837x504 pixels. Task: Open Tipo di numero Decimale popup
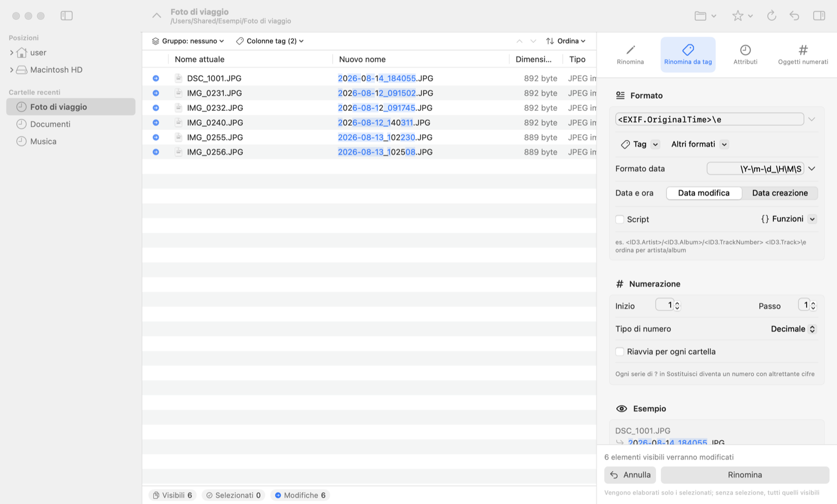pos(793,329)
